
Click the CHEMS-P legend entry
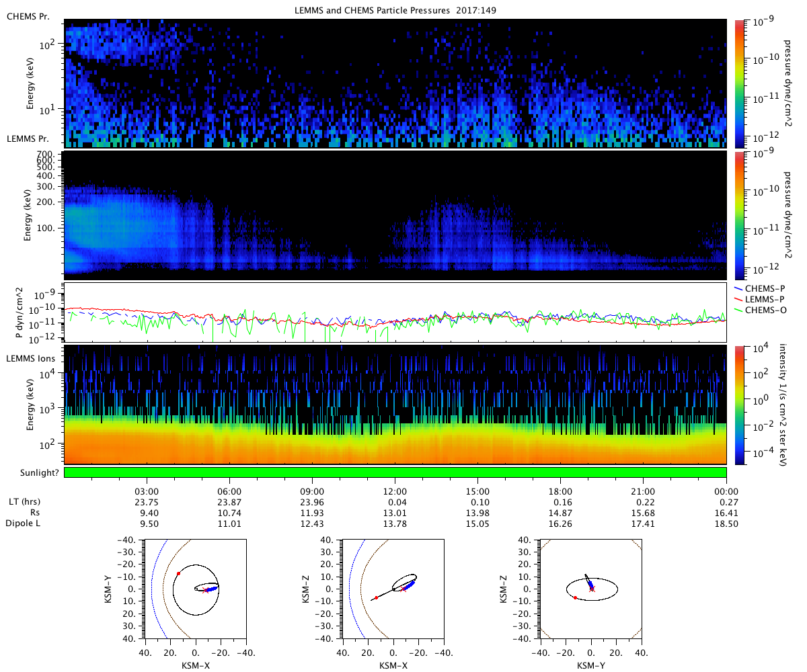(x=761, y=288)
